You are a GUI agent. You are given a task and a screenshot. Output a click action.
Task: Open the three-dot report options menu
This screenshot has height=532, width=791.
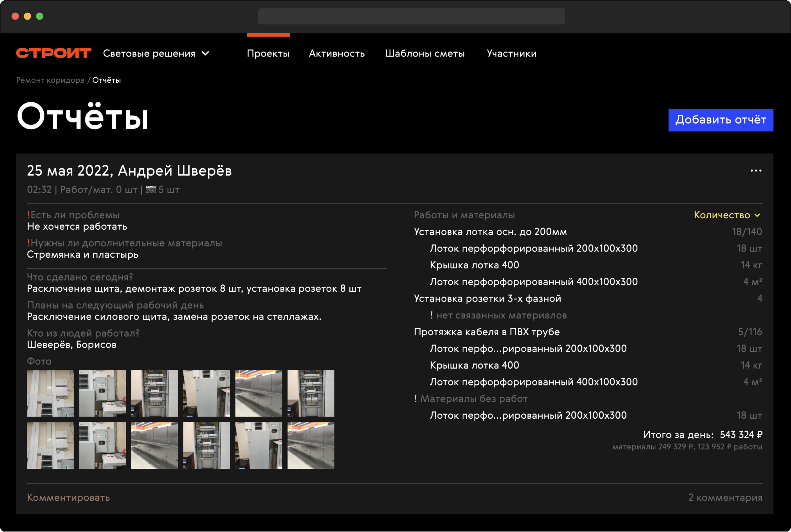point(756,171)
